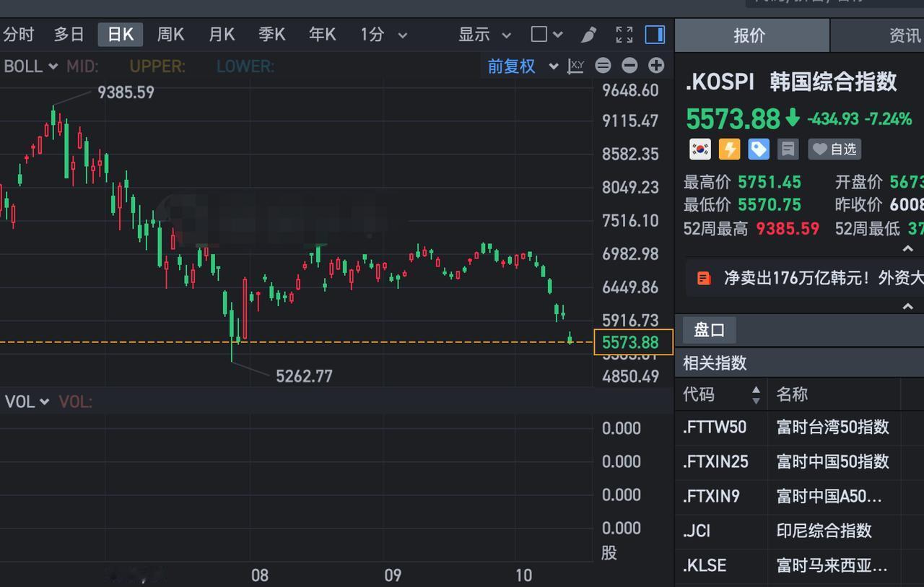Viewport: 924px width, 587px height.
Task: Select the brush drawing tool
Action: 588,34
